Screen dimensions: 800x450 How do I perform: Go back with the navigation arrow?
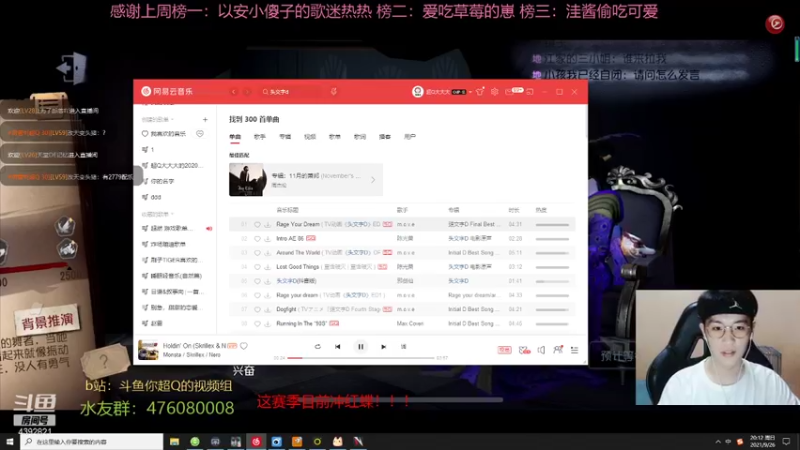pos(234,92)
